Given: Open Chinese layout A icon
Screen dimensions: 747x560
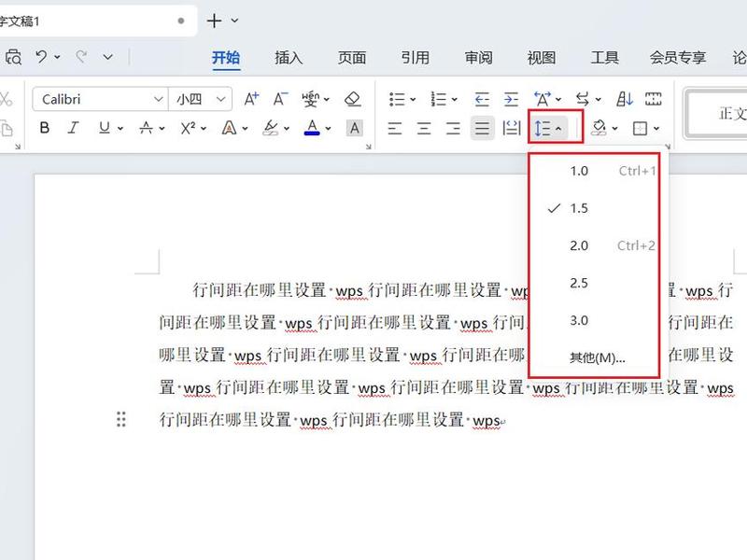Looking at the screenshot, I should [x=543, y=99].
